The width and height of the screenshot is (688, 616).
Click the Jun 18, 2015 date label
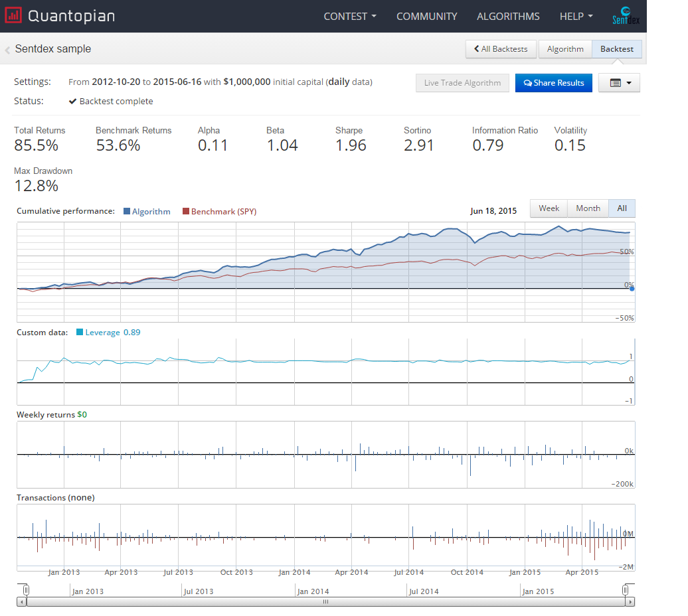[x=493, y=211]
